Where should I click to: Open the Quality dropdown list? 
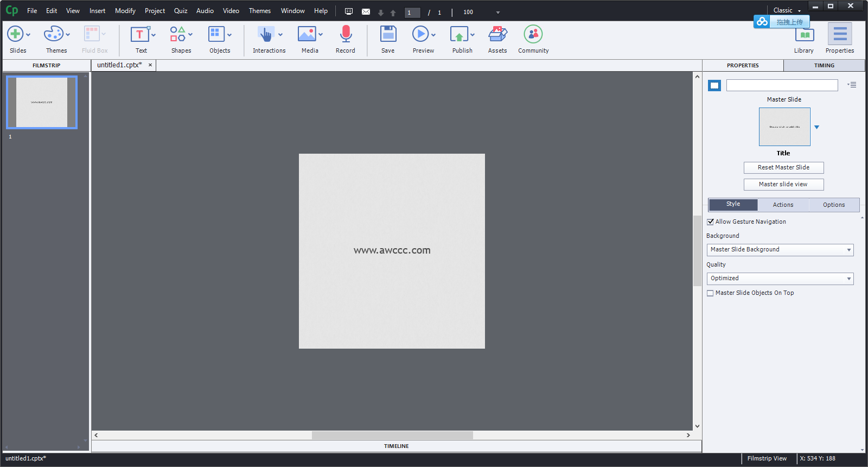click(x=780, y=279)
